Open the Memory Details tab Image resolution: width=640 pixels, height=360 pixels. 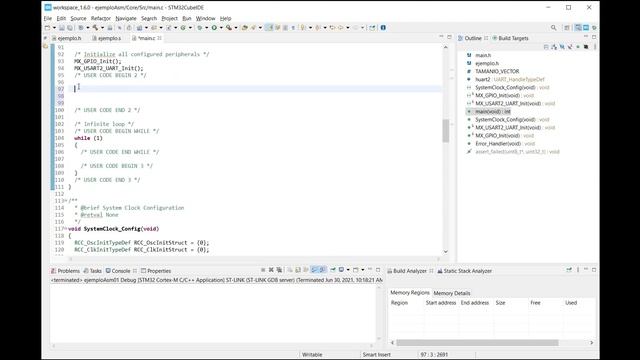[x=452, y=293]
